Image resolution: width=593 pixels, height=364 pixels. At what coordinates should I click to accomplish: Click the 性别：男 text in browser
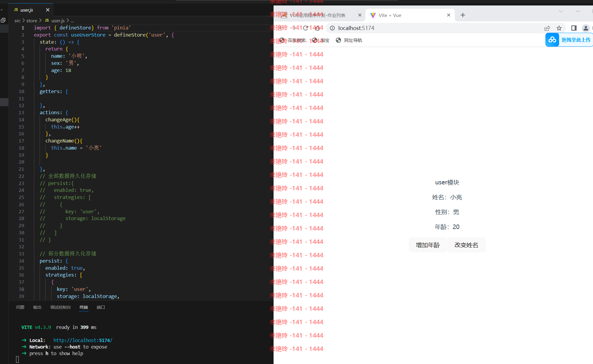[x=447, y=212]
